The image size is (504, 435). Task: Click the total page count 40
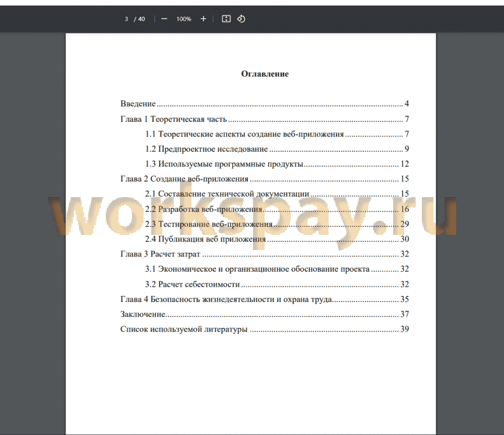point(142,19)
